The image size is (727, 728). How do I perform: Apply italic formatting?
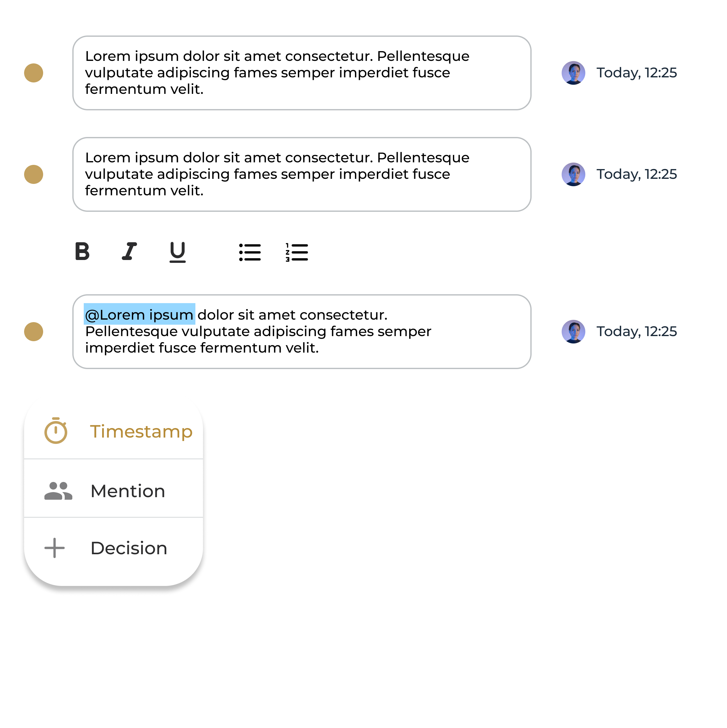click(129, 251)
